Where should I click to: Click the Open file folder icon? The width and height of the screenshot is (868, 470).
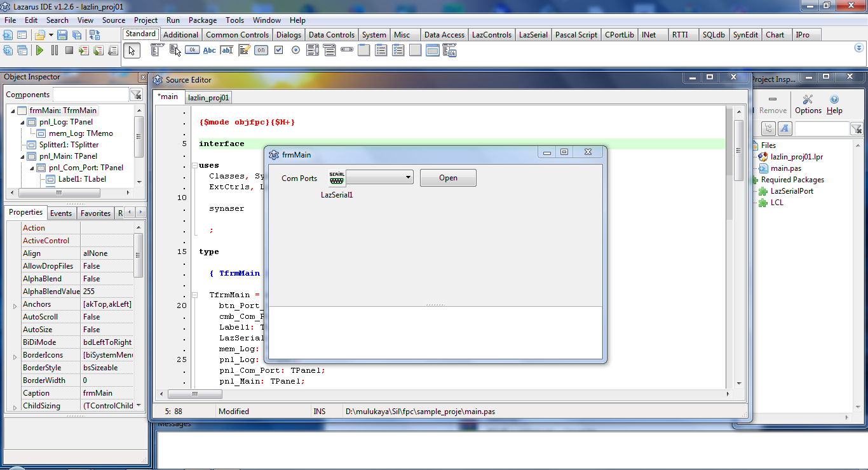pyautogui.click(x=39, y=35)
